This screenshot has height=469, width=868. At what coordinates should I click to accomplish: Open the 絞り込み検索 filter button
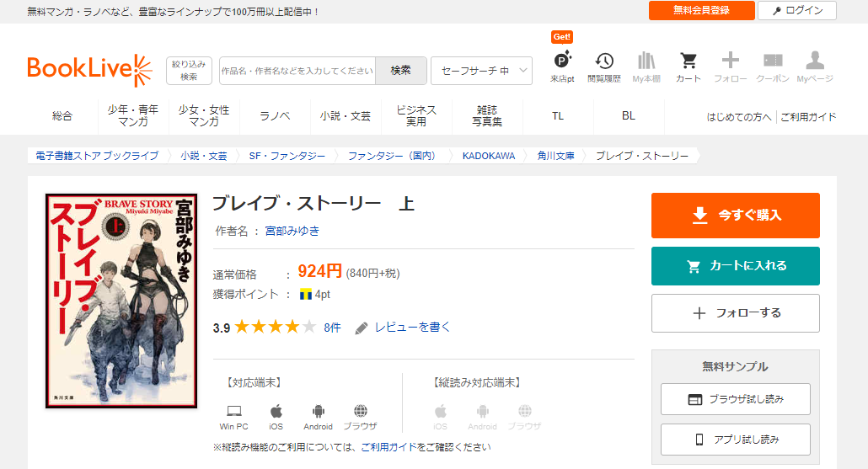189,70
